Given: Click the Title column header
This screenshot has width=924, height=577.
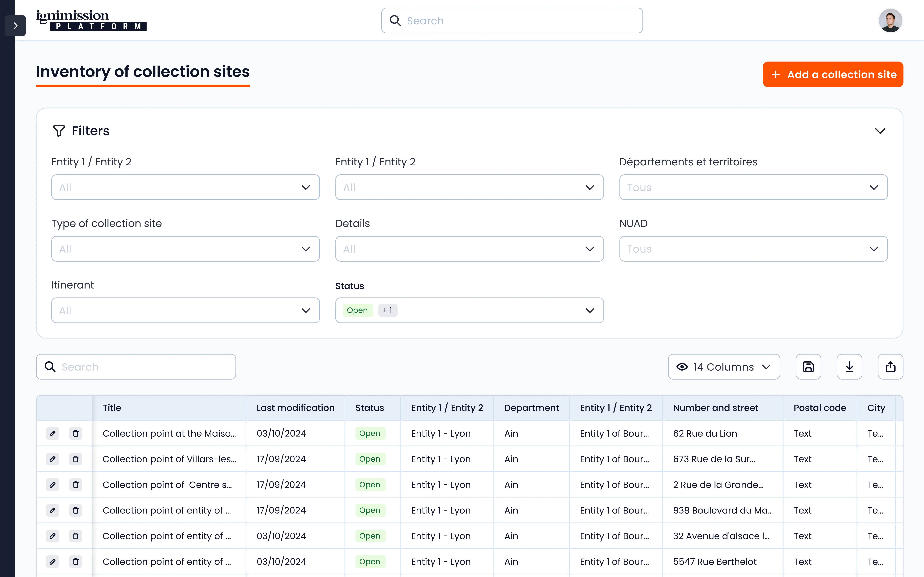Looking at the screenshot, I should point(112,408).
